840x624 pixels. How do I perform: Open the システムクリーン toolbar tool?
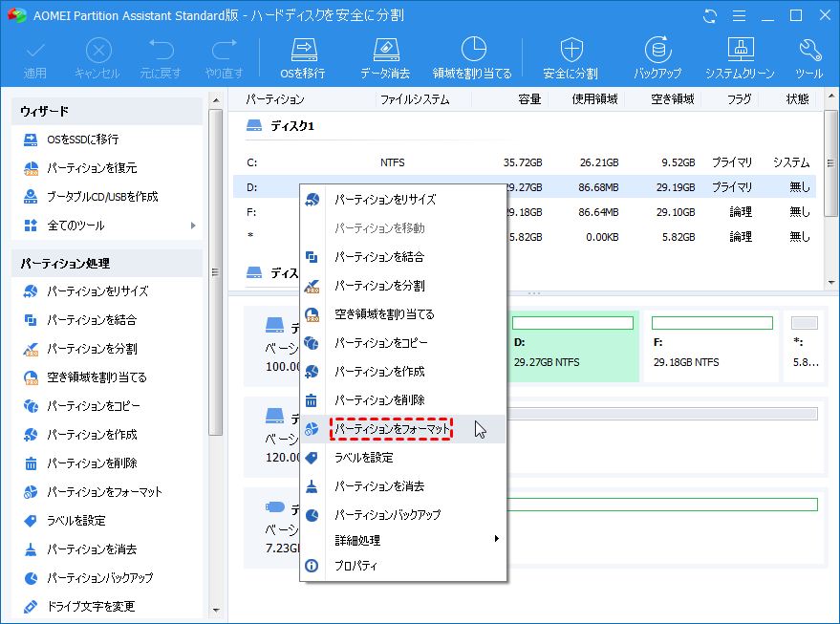[x=741, y=58]
